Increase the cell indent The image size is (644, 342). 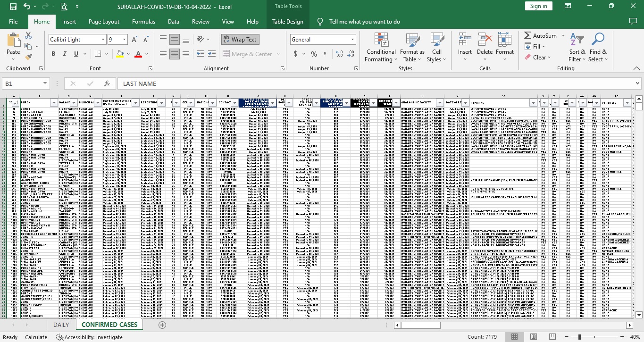[x=211, y=54]
